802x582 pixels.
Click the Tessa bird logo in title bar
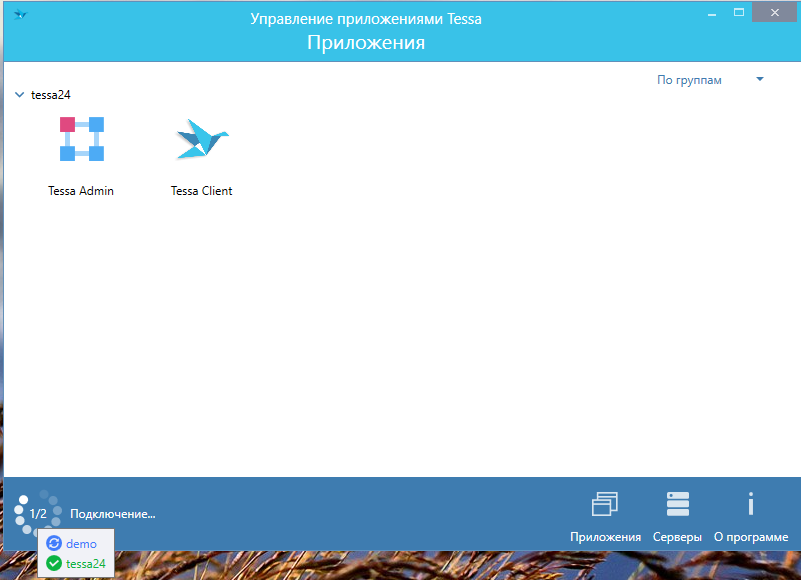click(x=20, y=14)
